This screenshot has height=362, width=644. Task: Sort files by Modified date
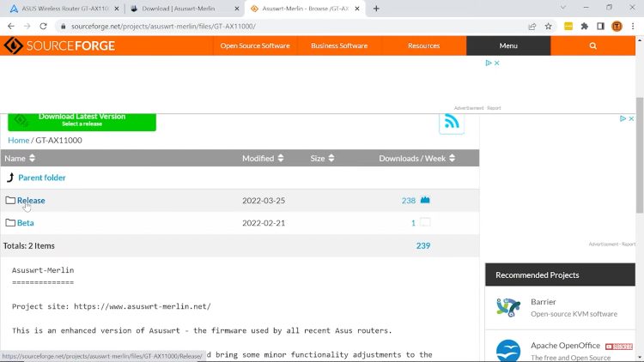[263, 158]
